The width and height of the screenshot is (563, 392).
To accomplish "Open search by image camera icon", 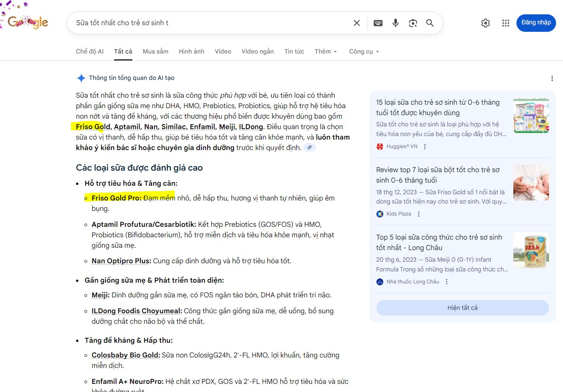I will 413,23.
